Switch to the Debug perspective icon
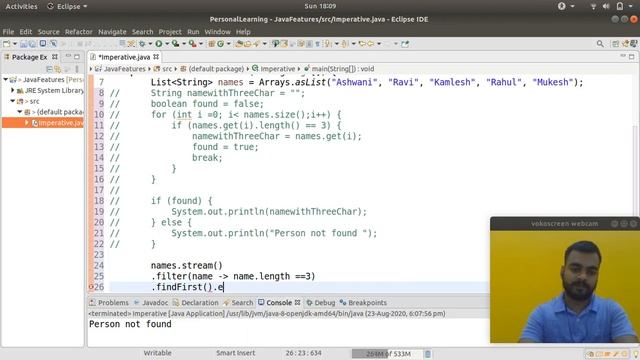The image size is (640, 360). (x=634, y=44)
